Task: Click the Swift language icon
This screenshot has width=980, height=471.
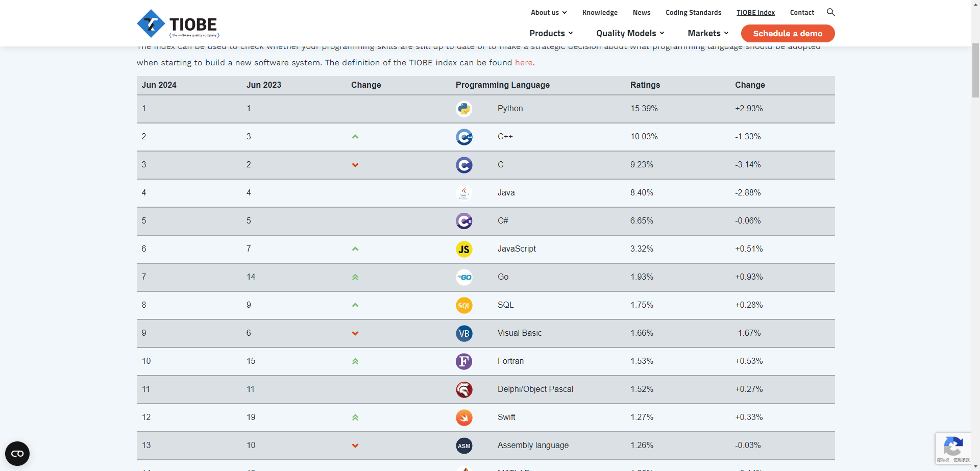Action: pos(463,417)
